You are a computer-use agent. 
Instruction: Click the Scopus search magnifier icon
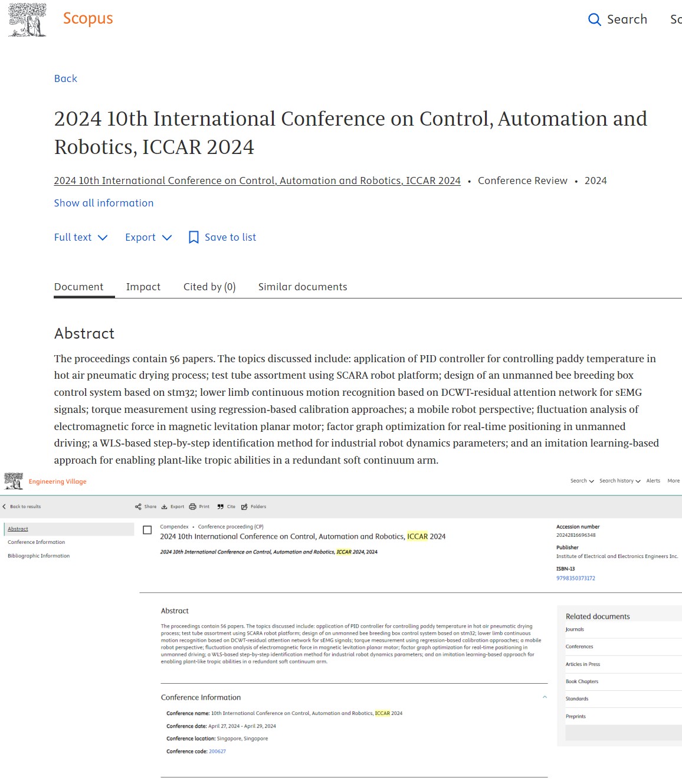594,19
